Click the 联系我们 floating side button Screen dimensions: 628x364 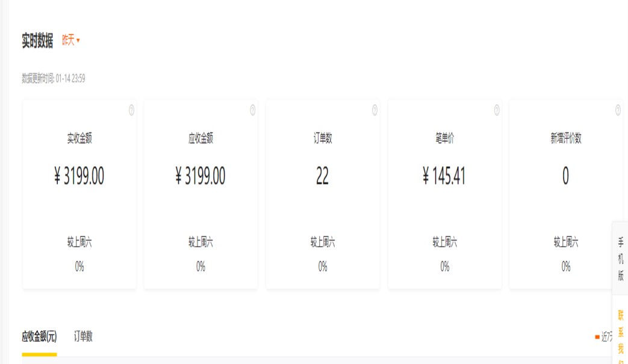click(621, 334)
